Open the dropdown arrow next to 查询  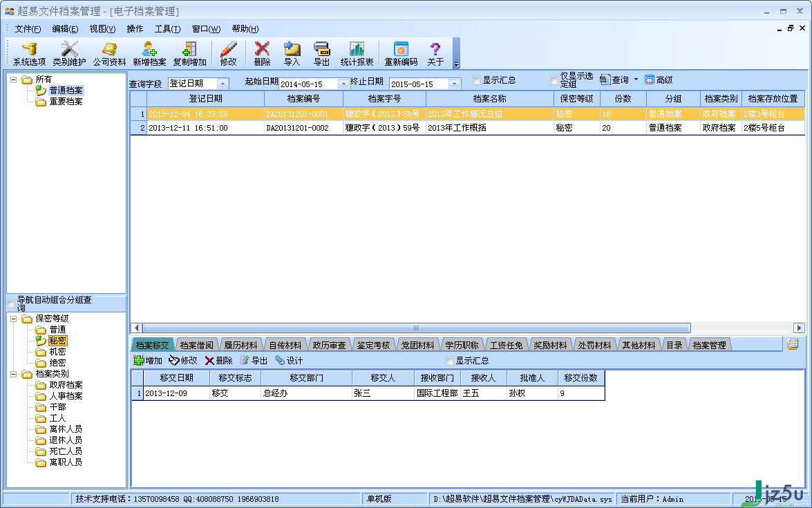click(x=636, y=79)
